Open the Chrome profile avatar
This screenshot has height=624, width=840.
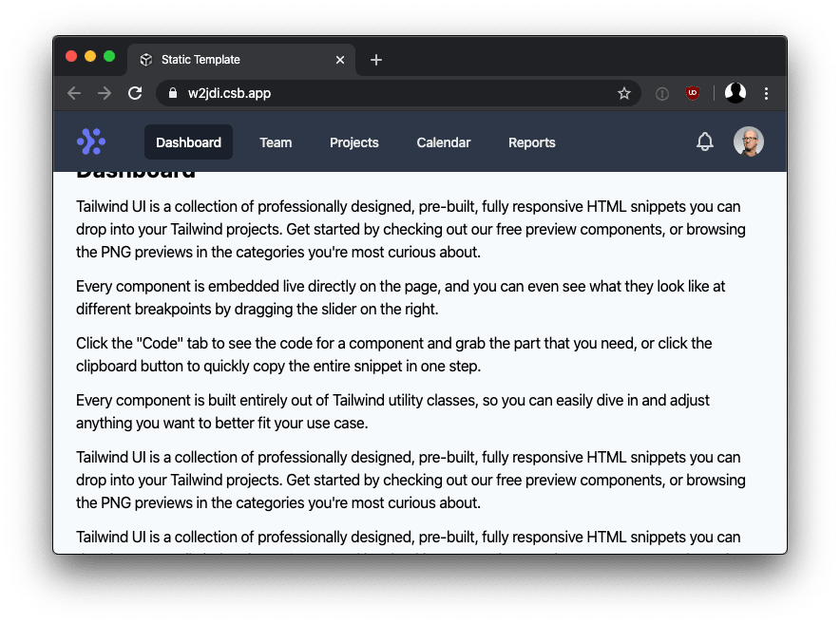[x=735, y=93]
